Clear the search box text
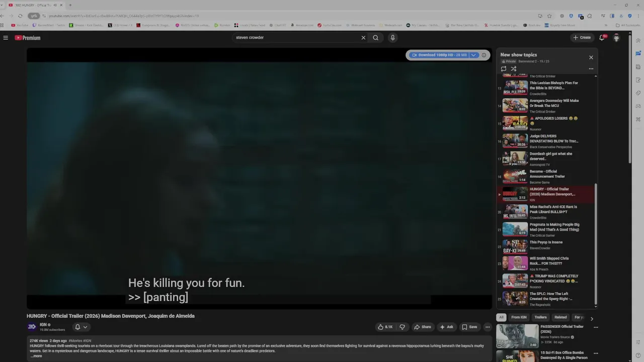The image size is (644, 362). pyautogui.click(x=363, y=38)
